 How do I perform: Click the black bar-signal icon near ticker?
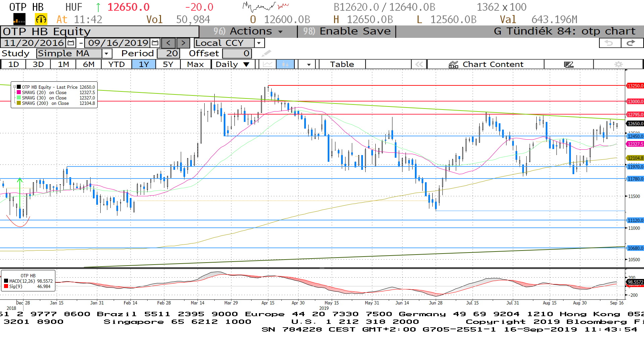(19, 19)
